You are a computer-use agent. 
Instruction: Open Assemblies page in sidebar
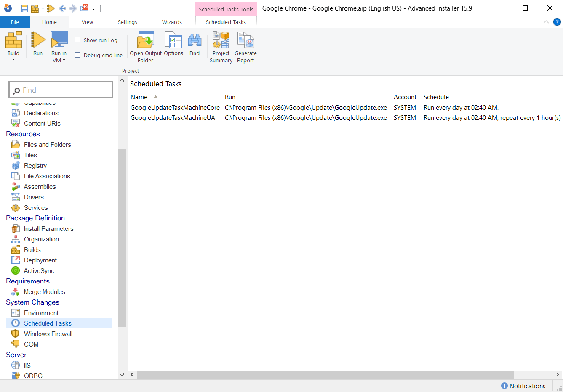[40, 186]
